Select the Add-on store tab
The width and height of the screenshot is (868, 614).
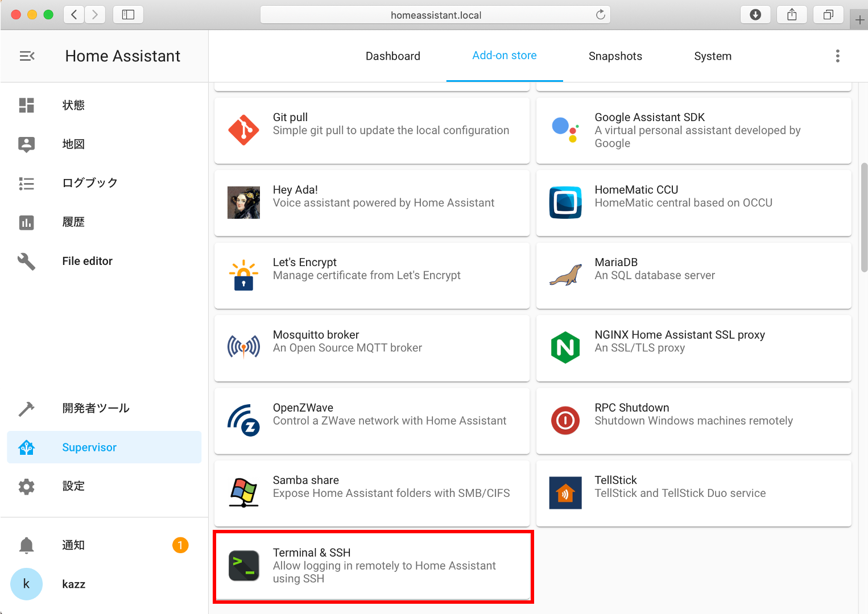click(x=505, y=56)
